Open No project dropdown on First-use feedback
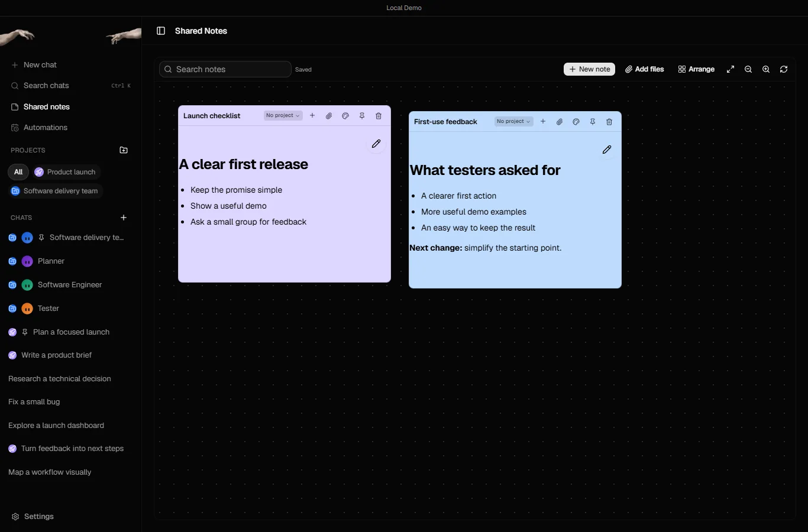Image resolution: width=808 pixels, height=532 pixels. click(513, 122)
